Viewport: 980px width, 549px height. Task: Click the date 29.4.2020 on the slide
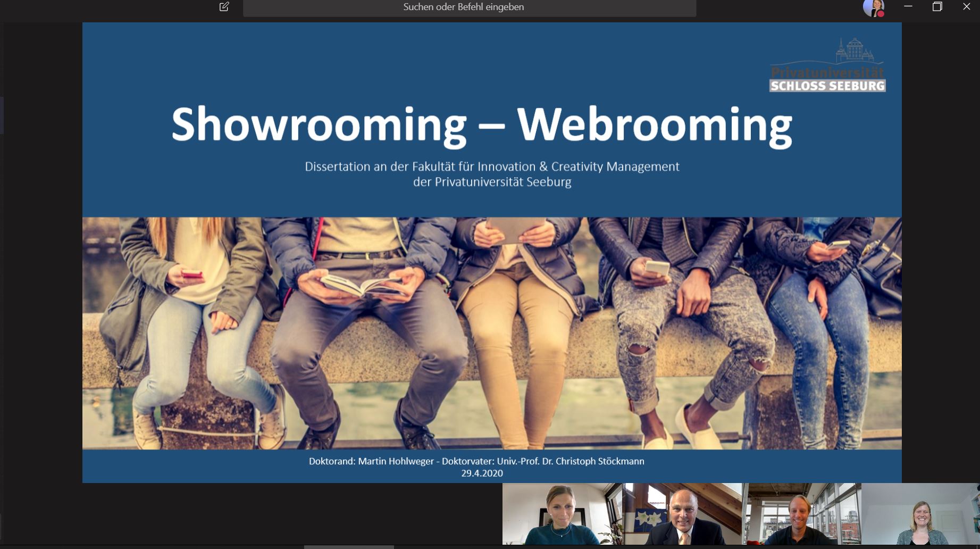[482, 473]
